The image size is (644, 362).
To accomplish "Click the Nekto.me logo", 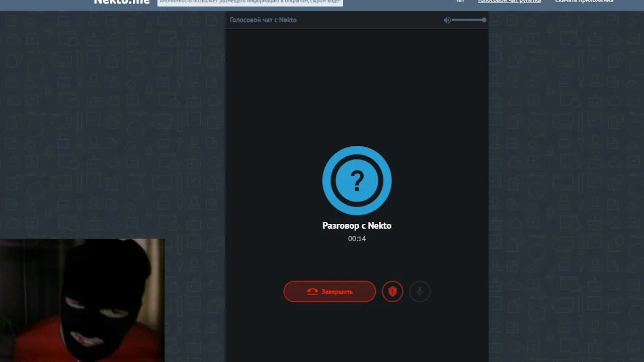I will pyautogui.click(x=122, y=2).
